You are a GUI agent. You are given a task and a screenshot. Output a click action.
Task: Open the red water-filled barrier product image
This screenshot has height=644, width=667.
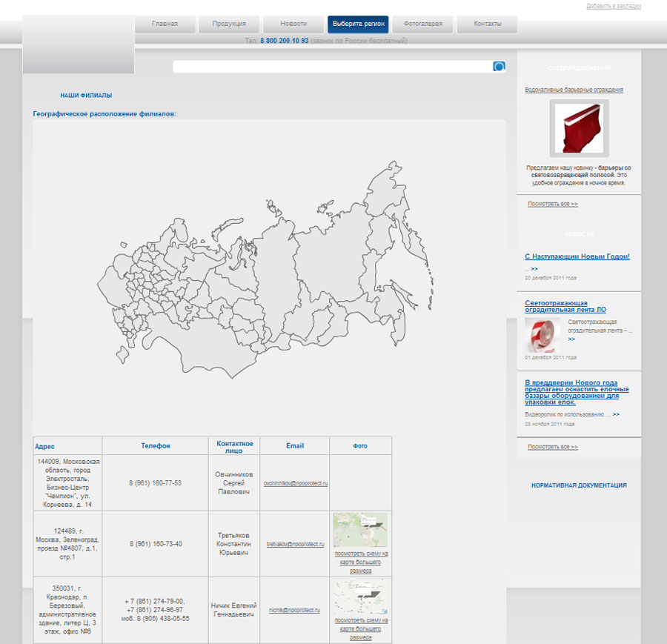pos(579,129)
